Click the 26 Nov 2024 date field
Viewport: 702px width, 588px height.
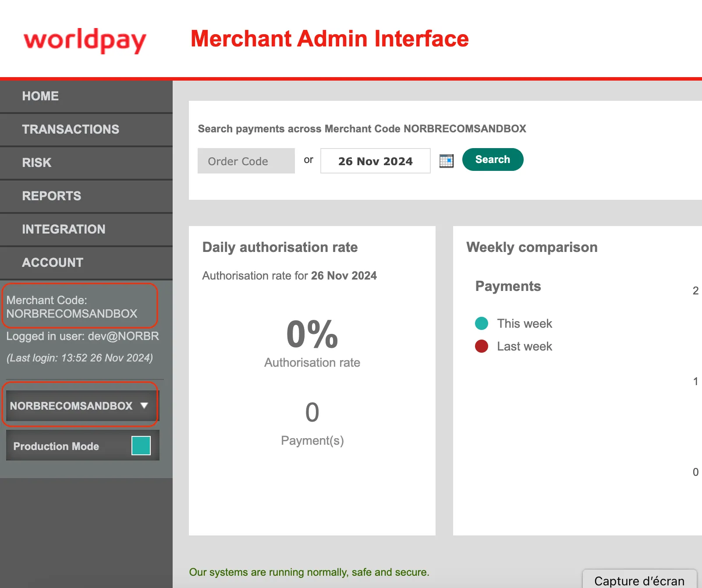[x=376, y=161]
